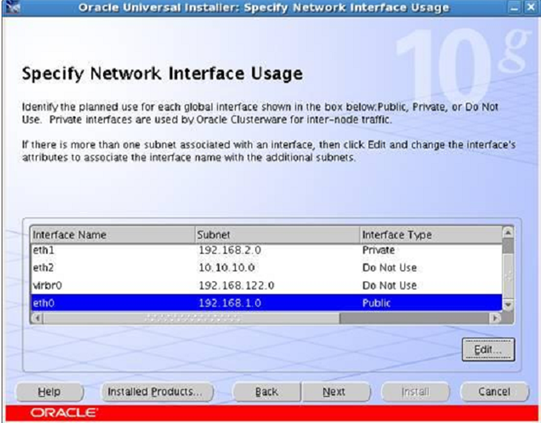Click the horizontal scroll right arrow
541x423 pixels.
(496, 317)
